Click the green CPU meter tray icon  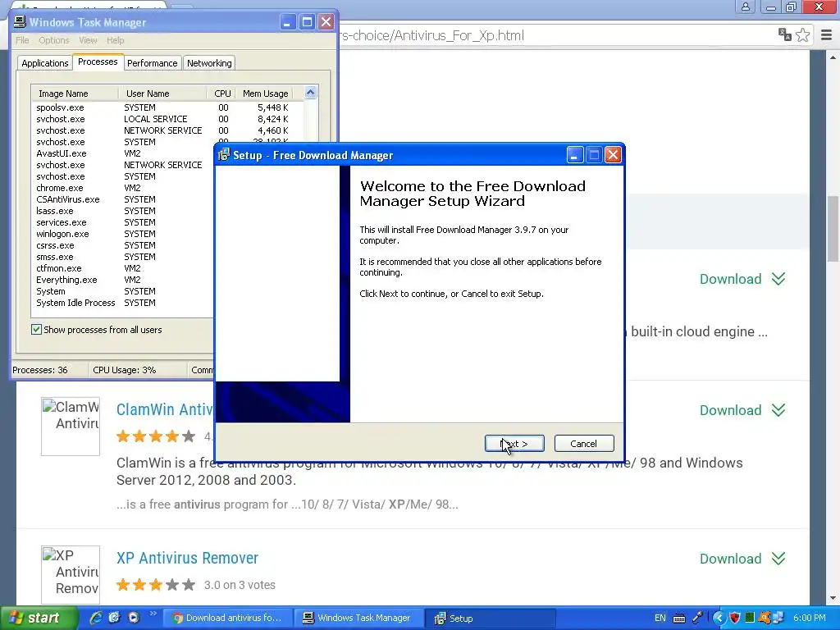pos(750,619)
